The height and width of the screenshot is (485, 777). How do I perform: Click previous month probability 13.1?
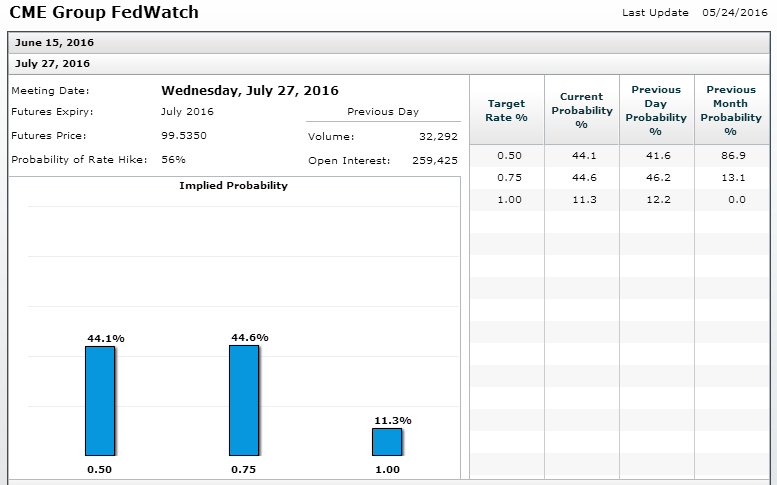pyautogui.click(x=733, y=177)
